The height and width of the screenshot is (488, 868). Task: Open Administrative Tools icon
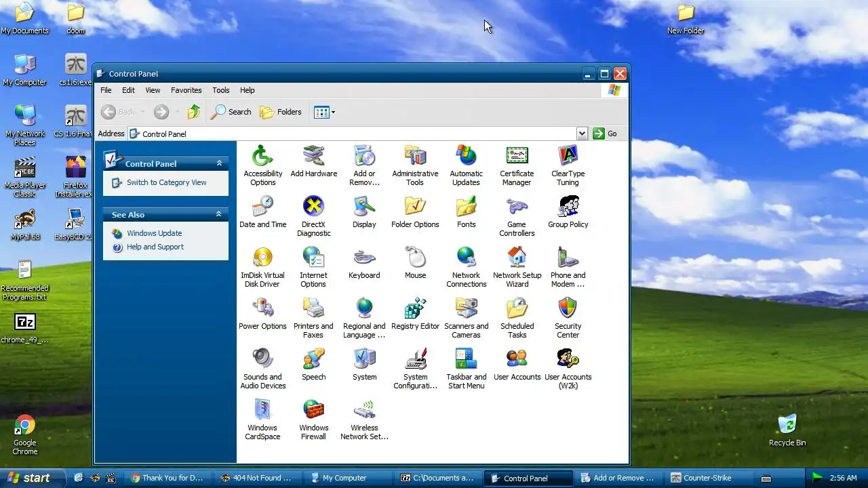[415, 165]
